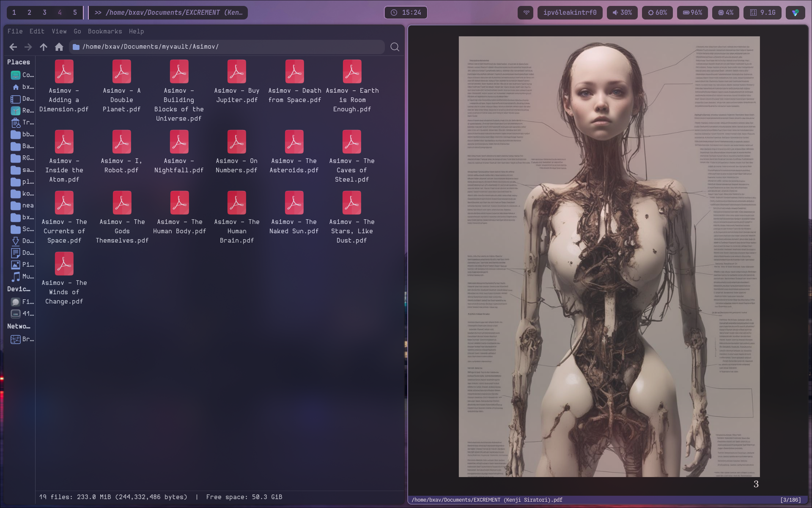The width and height of the screenshot is (812, 508).
Task: Click the EXCREMENT (Kenji Siratori).pdf path text
Action: click(487, 500)
